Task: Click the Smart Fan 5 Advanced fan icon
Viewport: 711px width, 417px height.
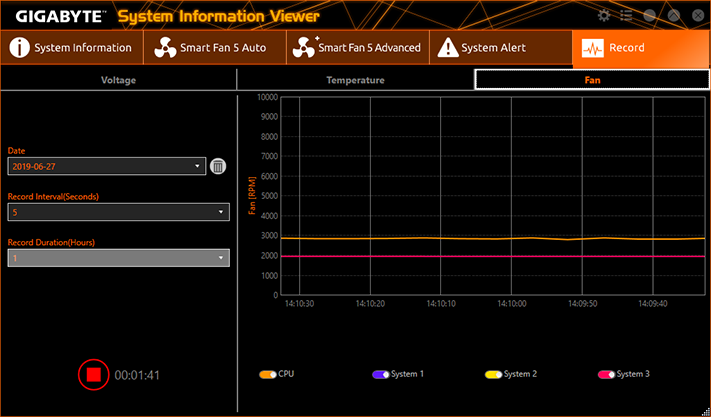Action: [302, 48]
